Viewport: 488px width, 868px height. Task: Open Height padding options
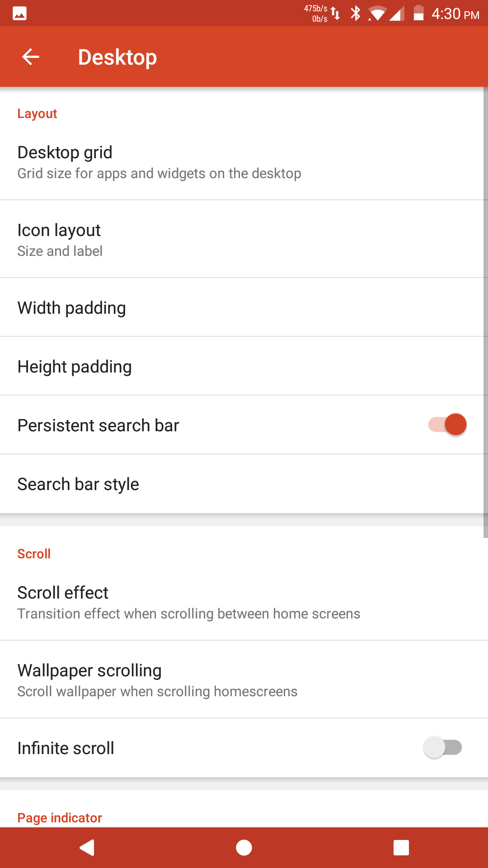pos(244,366)
